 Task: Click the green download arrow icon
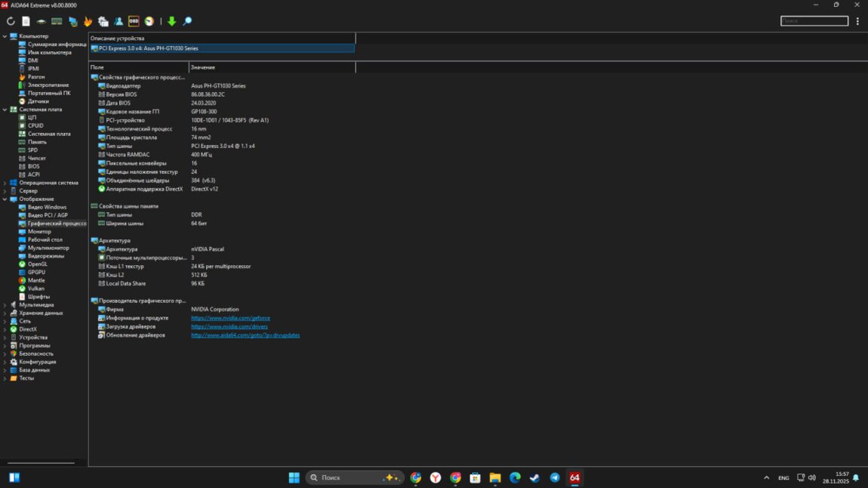171,21
